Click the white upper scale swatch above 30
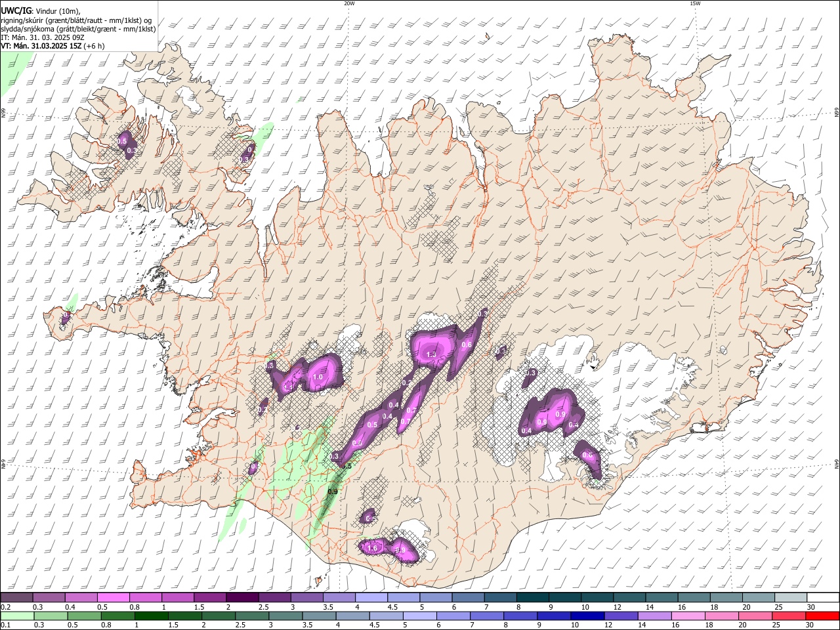This screenshot has width=840, height=630. pos(823,597)
